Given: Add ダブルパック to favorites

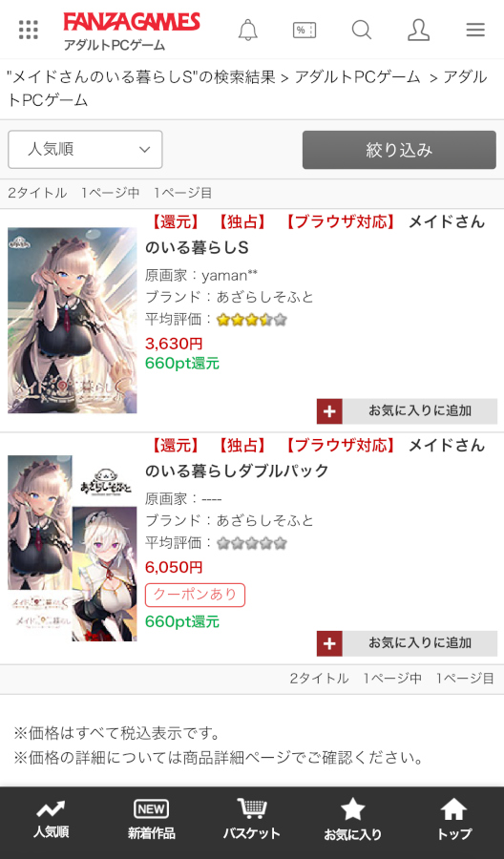Looking at the screenshot, I should [x=407, y=643].
